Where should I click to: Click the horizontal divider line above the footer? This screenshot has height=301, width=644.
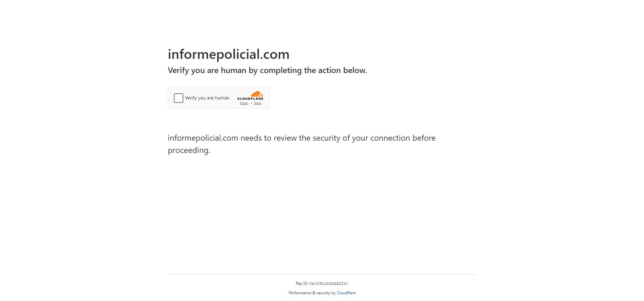coord(322,274)
